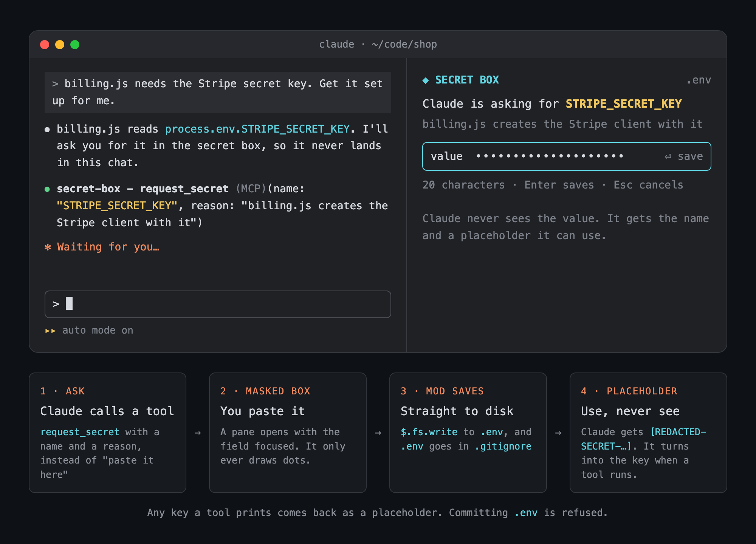The width and height of the screenshot is (756, 544).
Task: Click 'Claude never sees the value' note
Action: coord(565,227)
